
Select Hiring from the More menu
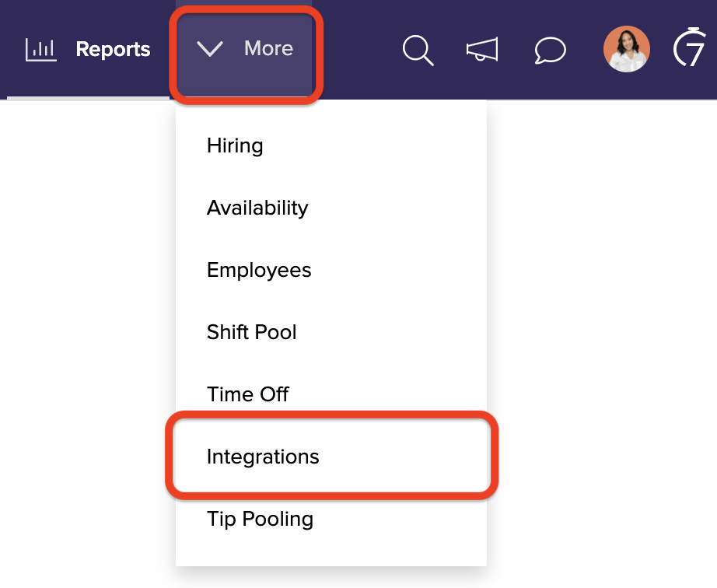(235, 145)
